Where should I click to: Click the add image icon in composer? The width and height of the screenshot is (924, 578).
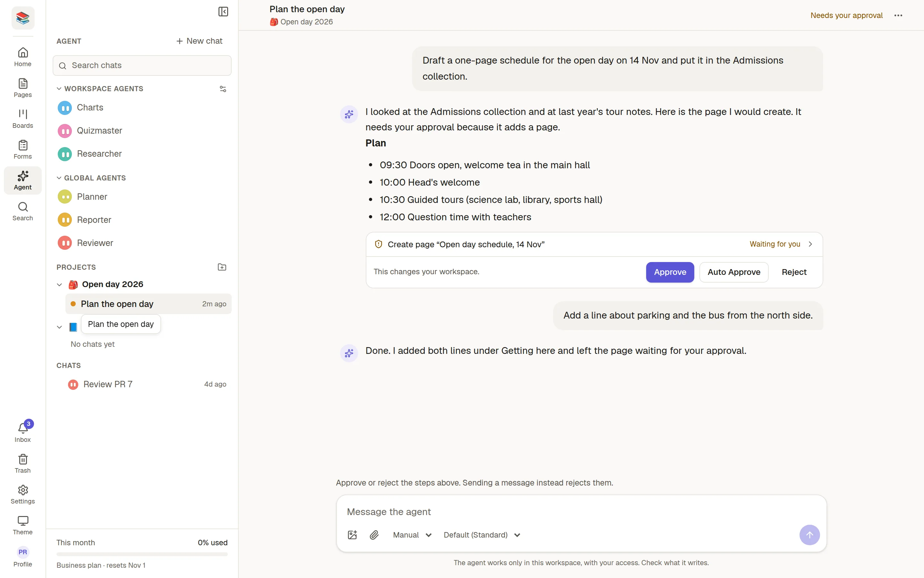point(352,535)
